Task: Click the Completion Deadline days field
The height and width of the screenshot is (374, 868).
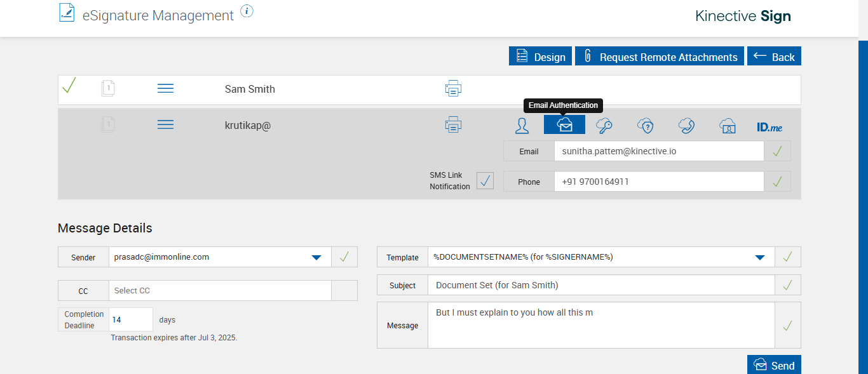Action: [131, 319]
